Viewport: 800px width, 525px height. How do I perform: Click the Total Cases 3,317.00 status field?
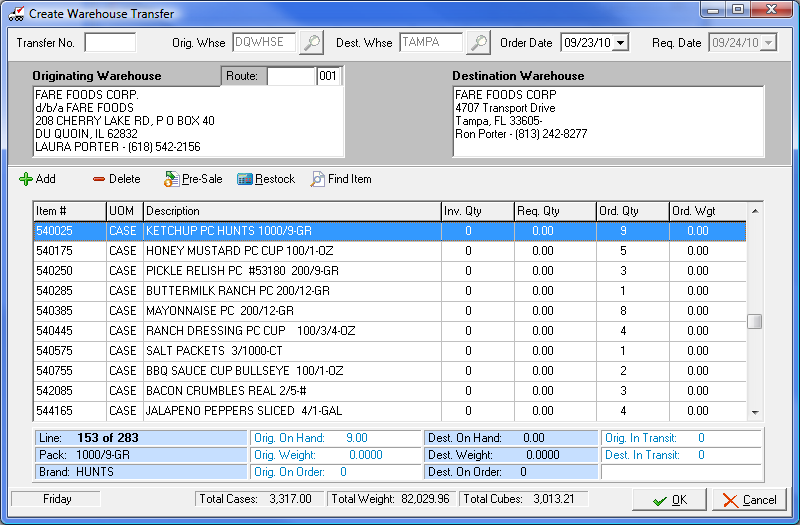259,499
